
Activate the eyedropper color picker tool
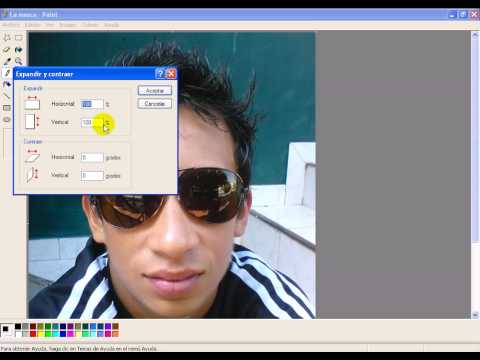(x=7, y=61)
